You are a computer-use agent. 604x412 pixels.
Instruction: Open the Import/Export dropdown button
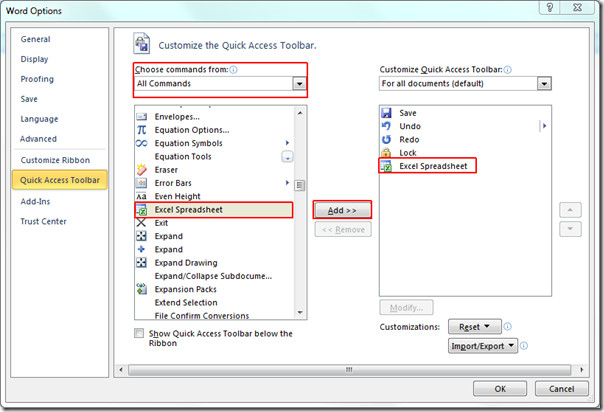pos(483,346)
